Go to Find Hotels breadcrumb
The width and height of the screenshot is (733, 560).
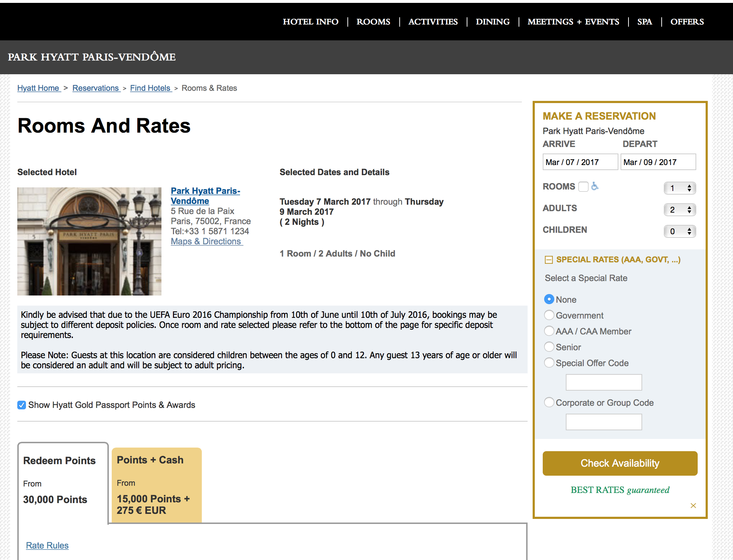151,88
